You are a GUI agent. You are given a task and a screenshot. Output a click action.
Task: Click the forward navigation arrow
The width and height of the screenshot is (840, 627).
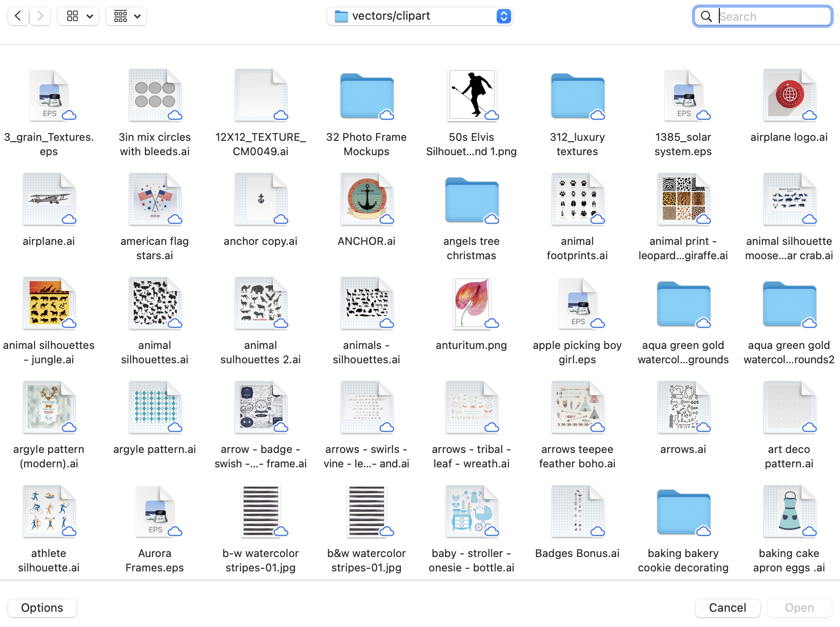click(39, 16)
